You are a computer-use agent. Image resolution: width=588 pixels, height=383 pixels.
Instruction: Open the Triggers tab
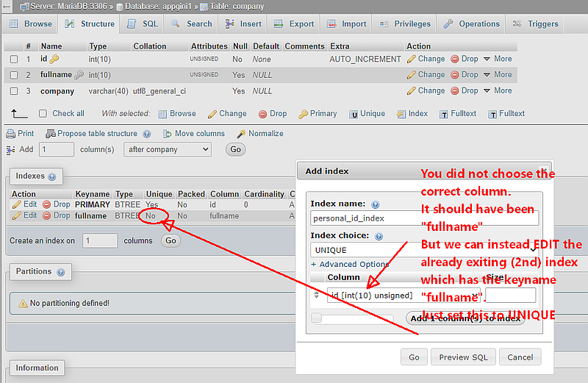tap(535, 24)
